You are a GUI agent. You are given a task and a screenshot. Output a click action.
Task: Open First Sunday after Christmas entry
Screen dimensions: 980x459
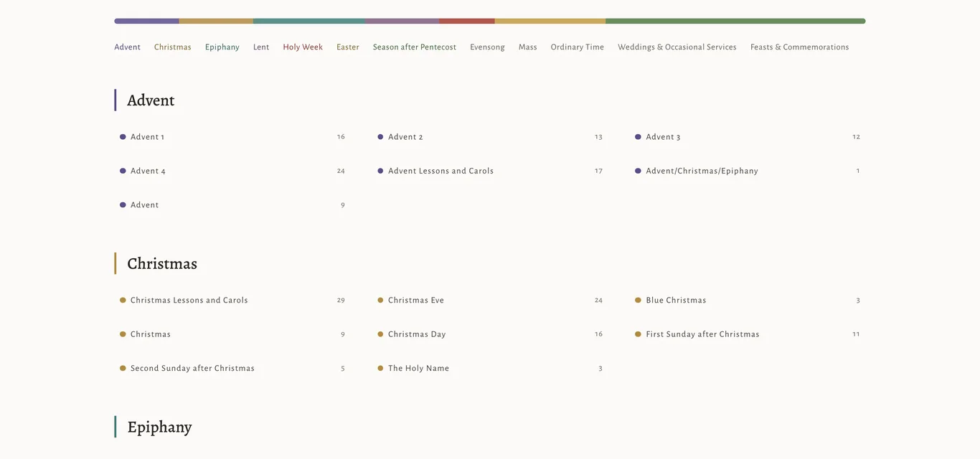coord(748,334)
